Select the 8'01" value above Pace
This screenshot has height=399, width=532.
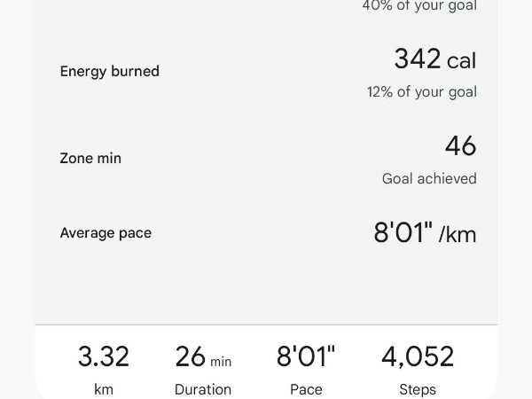coord(306,356)
